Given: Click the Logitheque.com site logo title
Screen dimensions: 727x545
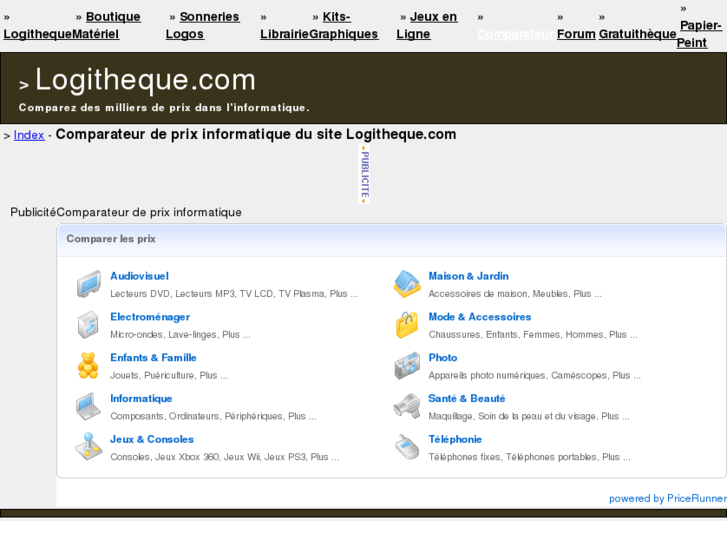Looking at the screenshot, I should click(x=145, y=80).
